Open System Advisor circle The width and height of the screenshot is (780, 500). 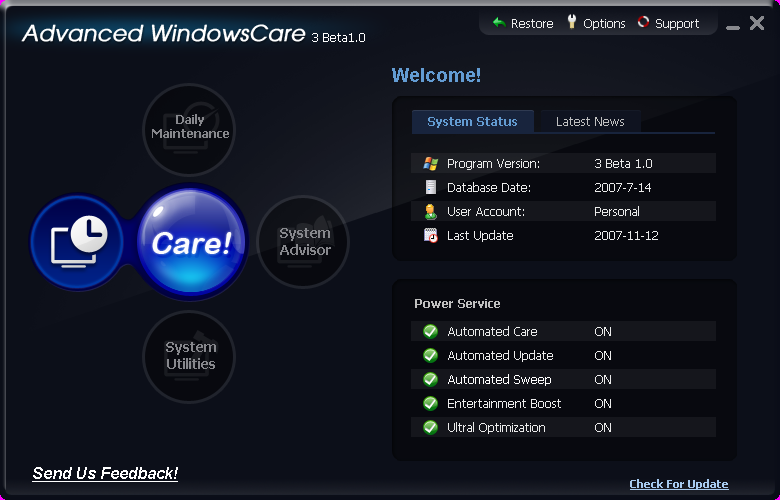(x=303, y=242)
